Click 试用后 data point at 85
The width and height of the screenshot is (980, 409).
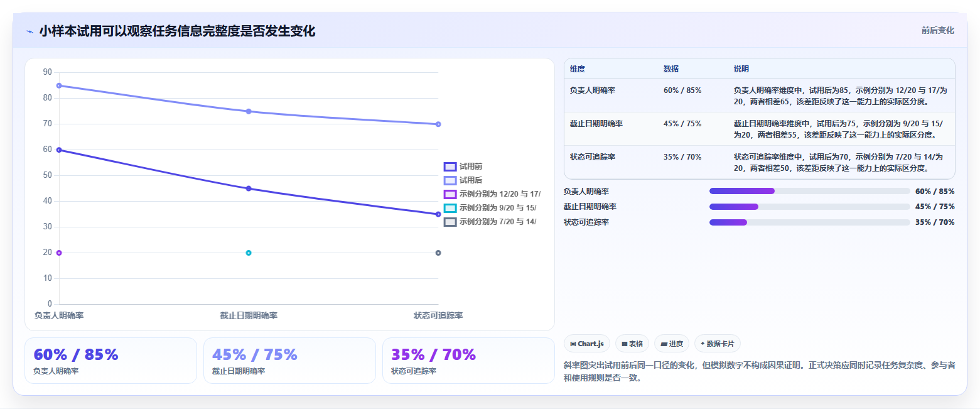[59, 85]
